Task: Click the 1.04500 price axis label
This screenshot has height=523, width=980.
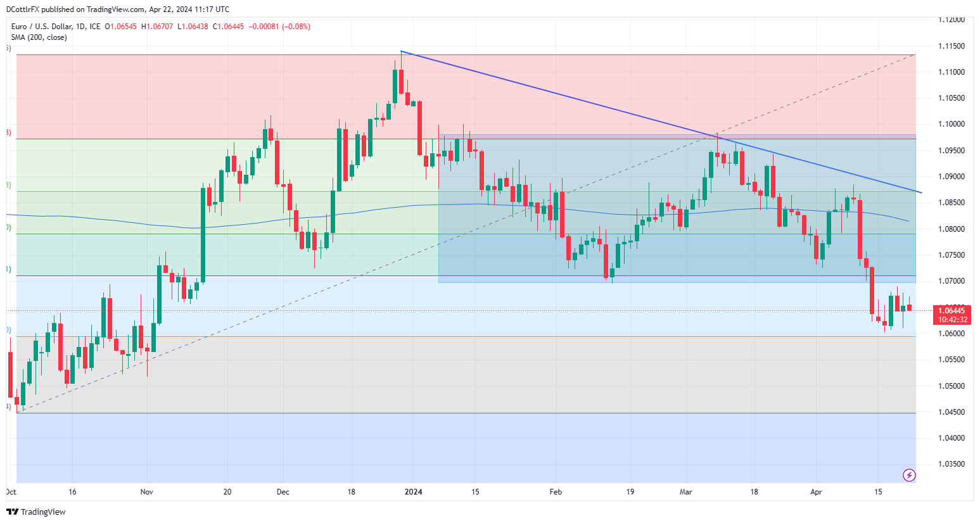Action: click(x=951, y=412)
